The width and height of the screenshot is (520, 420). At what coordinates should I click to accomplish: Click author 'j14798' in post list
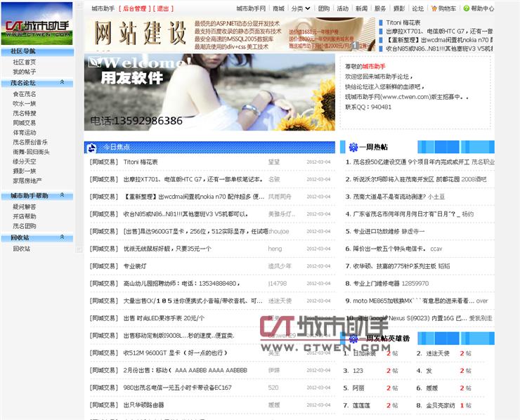coord(278,284)
